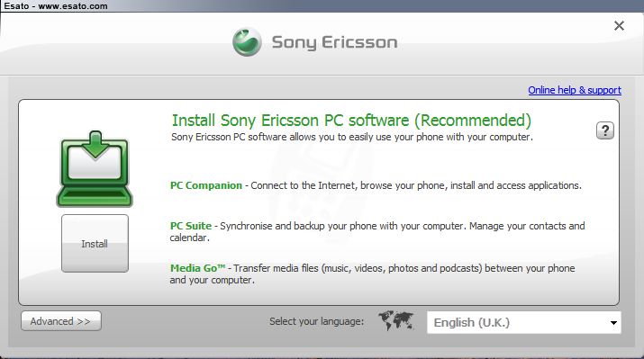Viewport: 644px width, 359px height.
Task: Click the Media Go™ heading
Action: pos(197,268)
